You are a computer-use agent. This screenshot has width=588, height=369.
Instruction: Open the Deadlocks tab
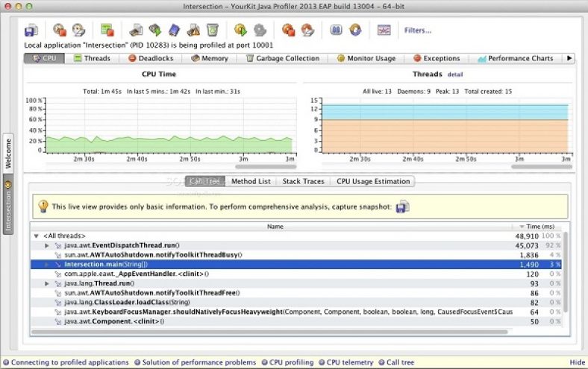(151, 58)
